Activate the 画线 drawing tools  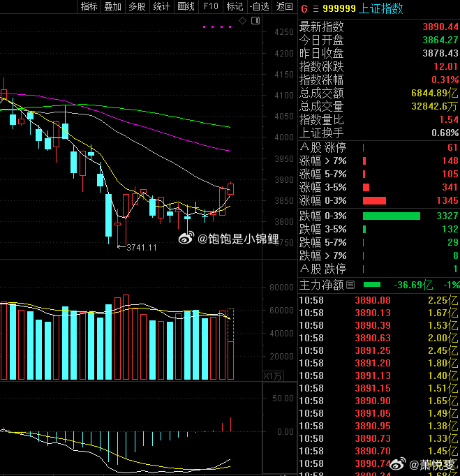pyautogui.click(x=186, y=6)
